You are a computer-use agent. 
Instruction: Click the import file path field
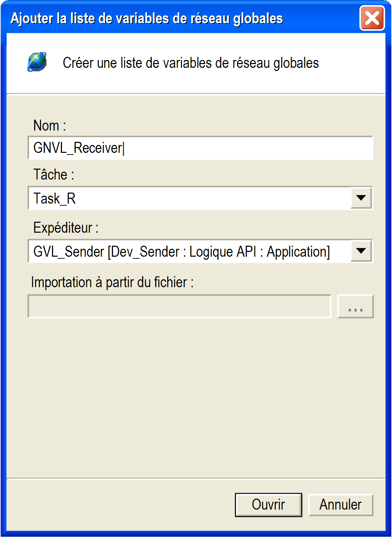[179, 306]
